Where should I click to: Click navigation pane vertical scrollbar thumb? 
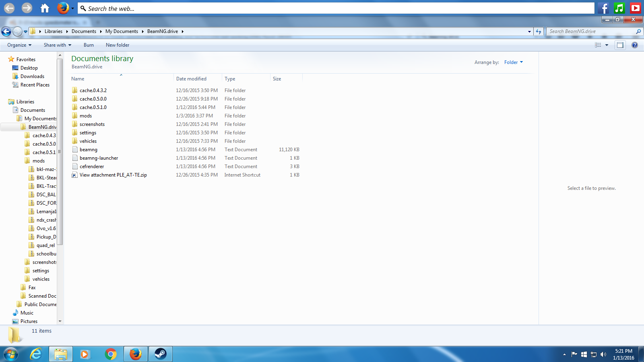[60, 152]
